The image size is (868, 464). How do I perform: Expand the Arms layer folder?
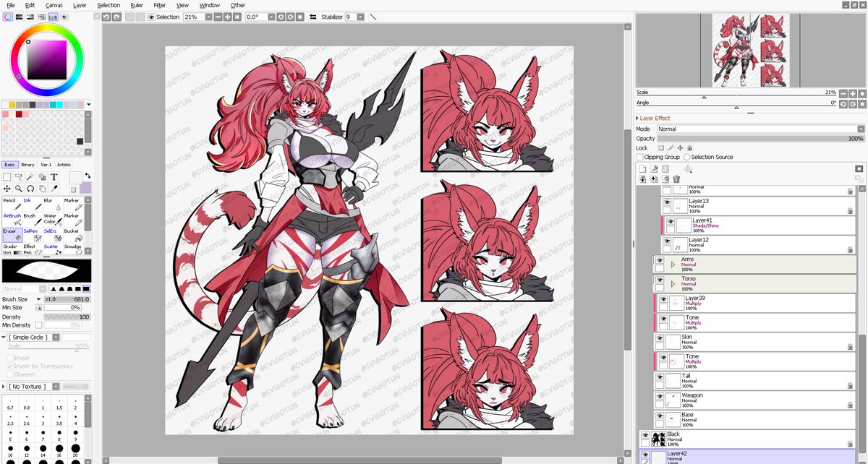(673, 265)
